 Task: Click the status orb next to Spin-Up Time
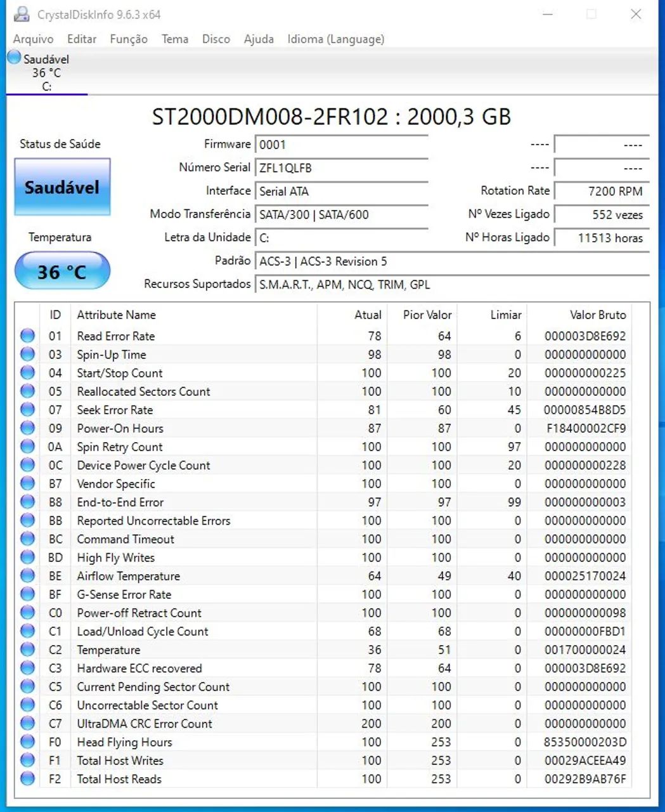coord(28,354)
